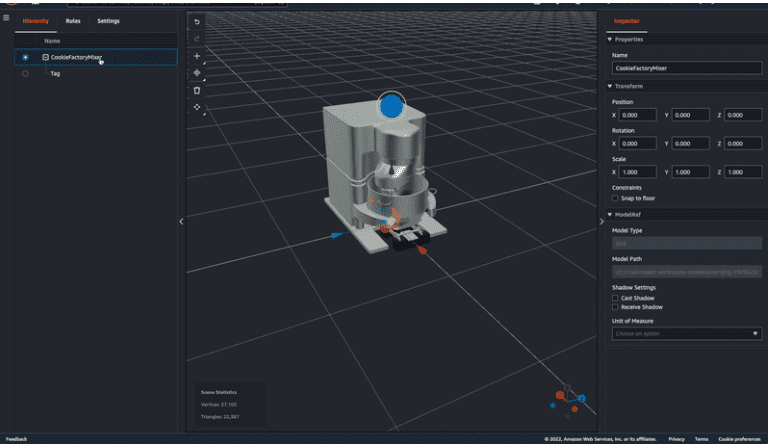Click Position Y value field
Viewport: 771px width, 448px height.
coord(690,115)
